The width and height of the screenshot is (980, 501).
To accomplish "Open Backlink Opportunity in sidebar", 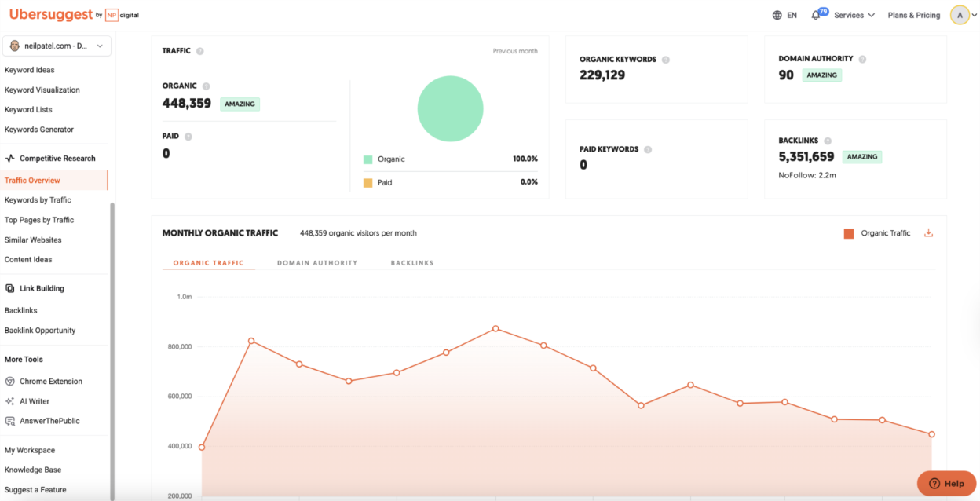I will [40, 331].
